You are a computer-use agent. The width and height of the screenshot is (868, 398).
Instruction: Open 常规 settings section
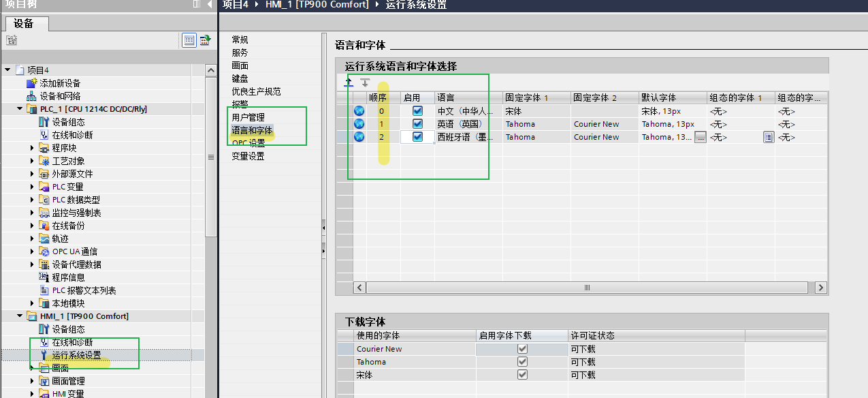click(x=240, y=40)
